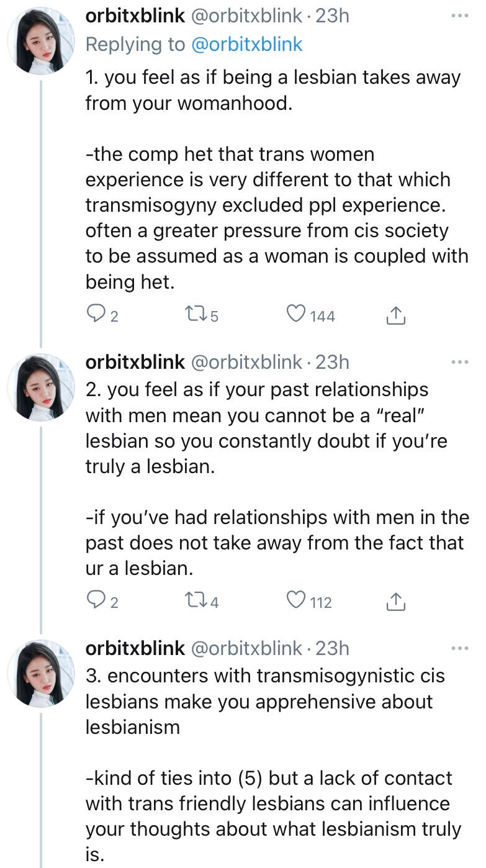The image size is (486, 868).
Task: Open the 23h timestamp on the third tweet
Action: [333, 648]
